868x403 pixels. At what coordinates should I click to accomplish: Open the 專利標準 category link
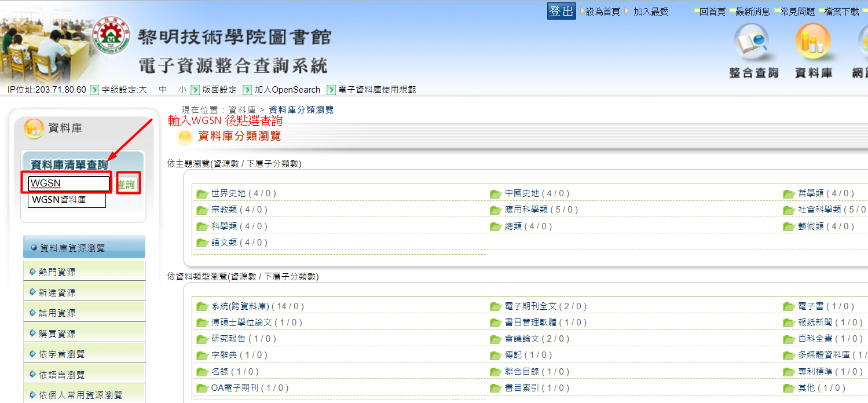816,372
